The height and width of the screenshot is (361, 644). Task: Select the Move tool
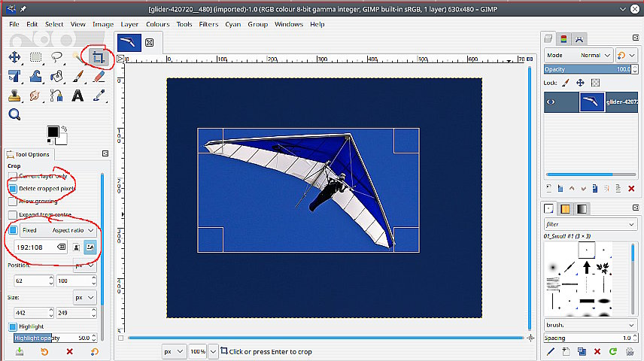14,57
